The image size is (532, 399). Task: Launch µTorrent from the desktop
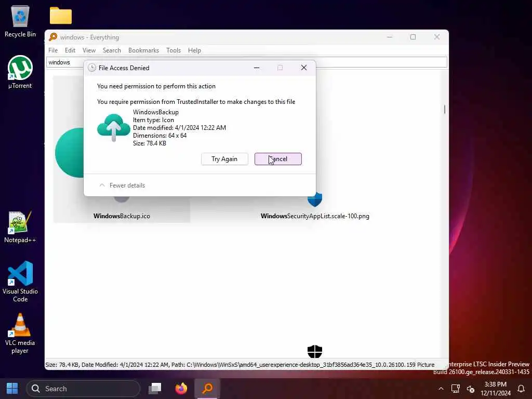(x=20, y=72)
